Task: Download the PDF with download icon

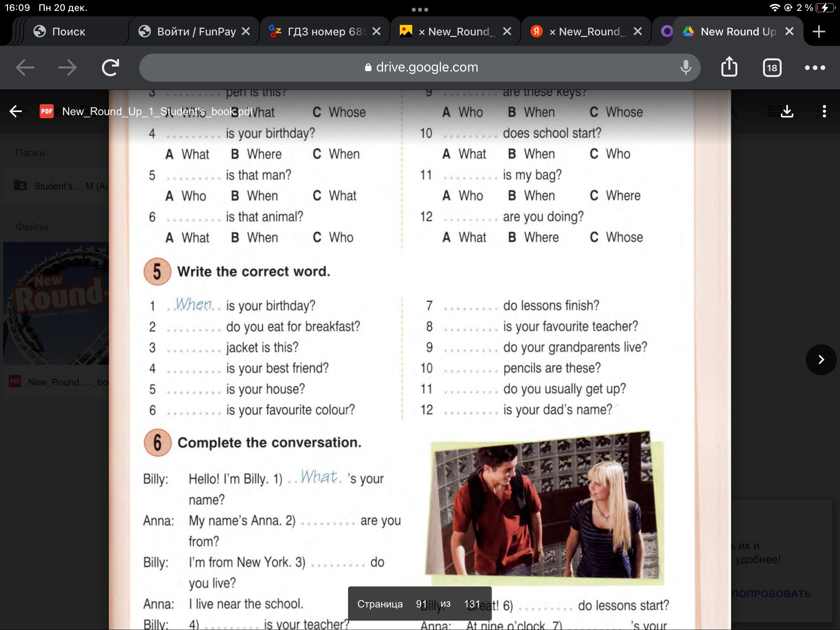Action: [x=787, y=111]
